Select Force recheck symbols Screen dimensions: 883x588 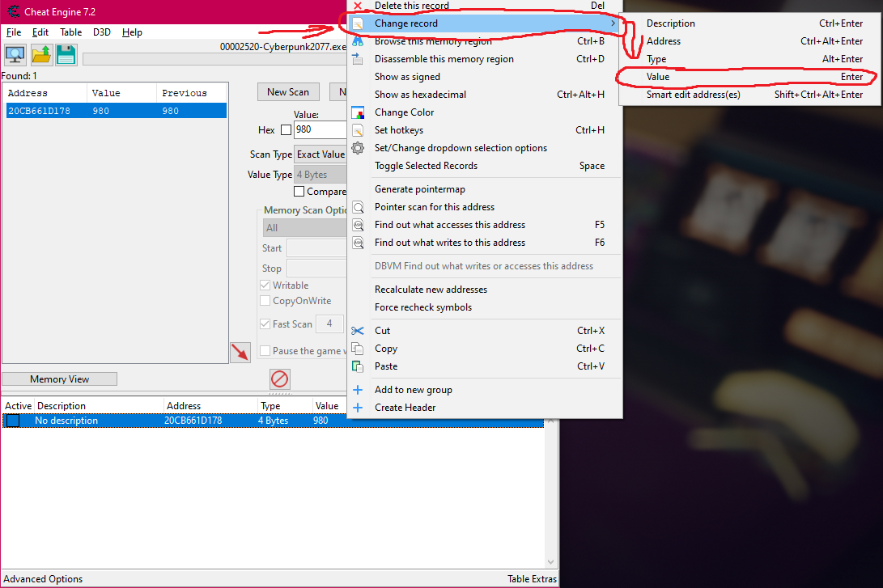click(485, 307)
